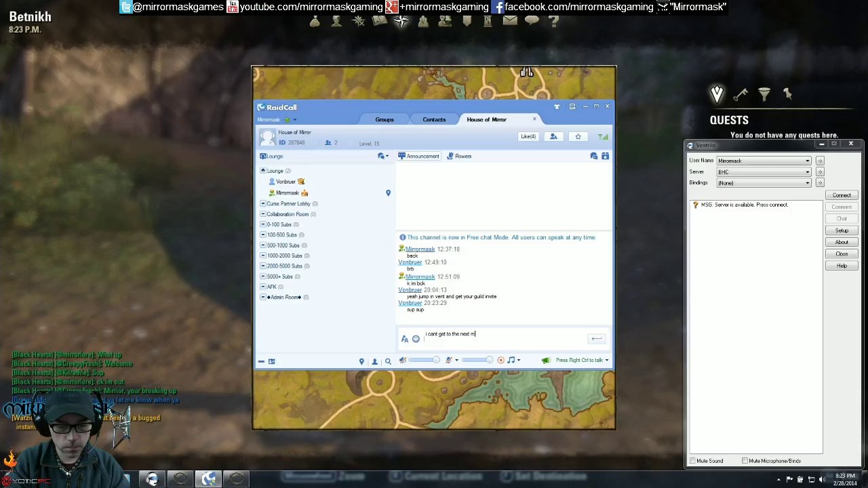This screenshot has width=868, height=488.
Task: Click the Setup button in Ventrilo
Action: point(842,230)
